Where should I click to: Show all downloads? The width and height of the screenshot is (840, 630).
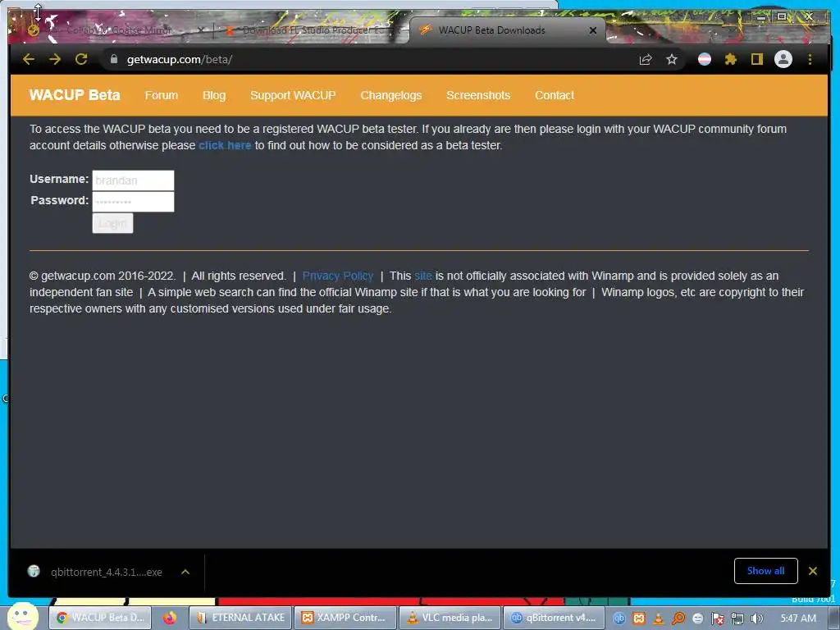pos(765,571)
